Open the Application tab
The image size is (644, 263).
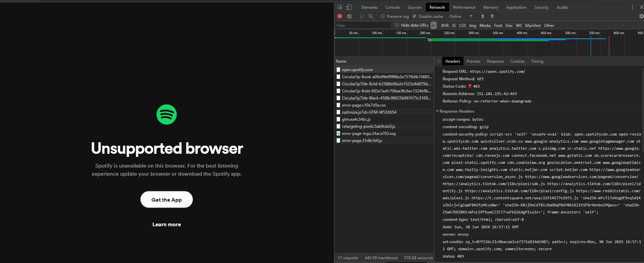click(x=516, y=7)
